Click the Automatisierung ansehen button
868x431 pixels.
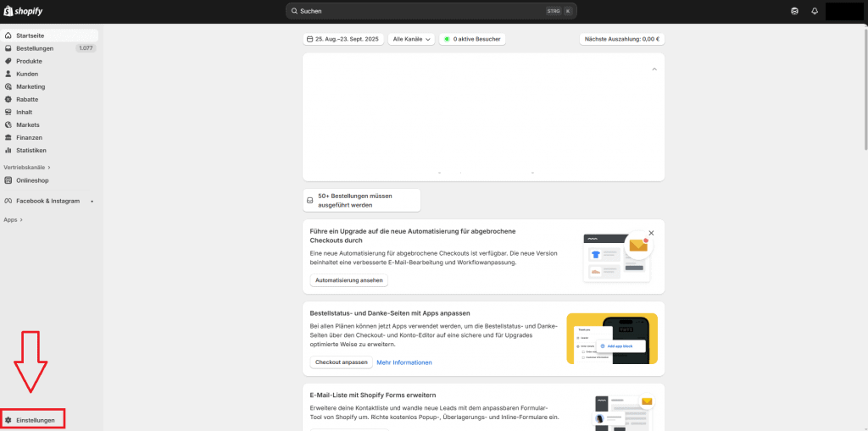348,280
